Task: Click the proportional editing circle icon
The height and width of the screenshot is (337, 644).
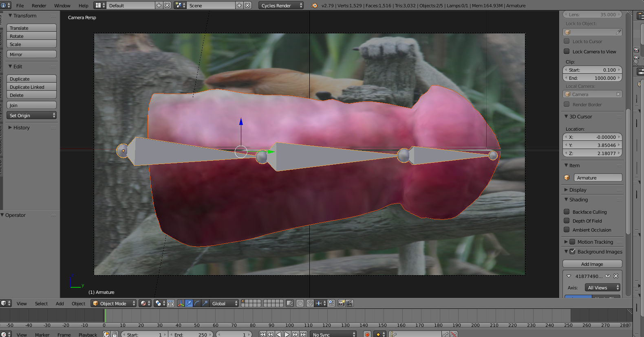Action: click(300, 303)
